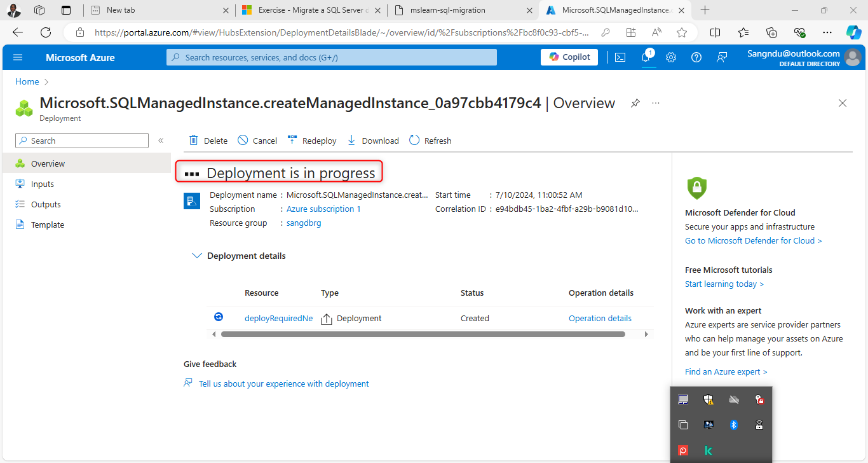868x463 pixels.
Task: Click Download in the command bar
Action: click(x=373, y=141)
